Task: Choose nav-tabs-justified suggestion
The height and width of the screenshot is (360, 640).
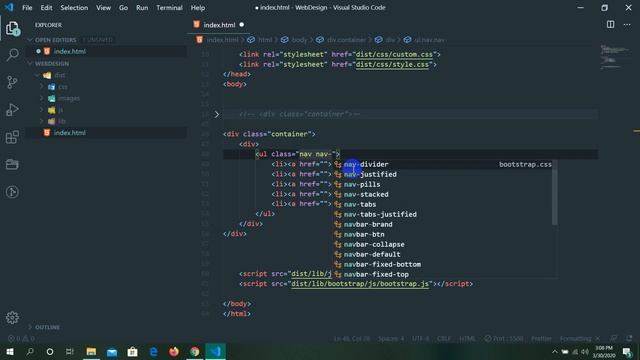Action: coord(442,214)
